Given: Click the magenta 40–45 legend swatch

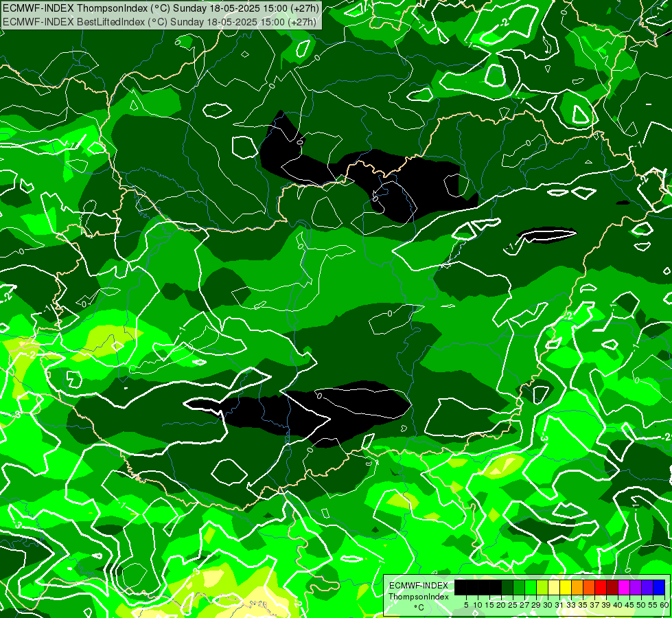Looking at the screenshot, I should [x=624, y=588].
